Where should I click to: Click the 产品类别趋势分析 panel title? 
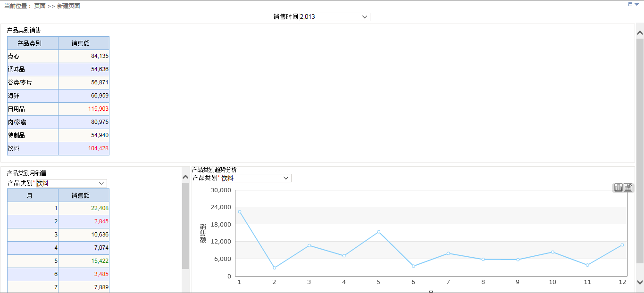coord(214,170)
